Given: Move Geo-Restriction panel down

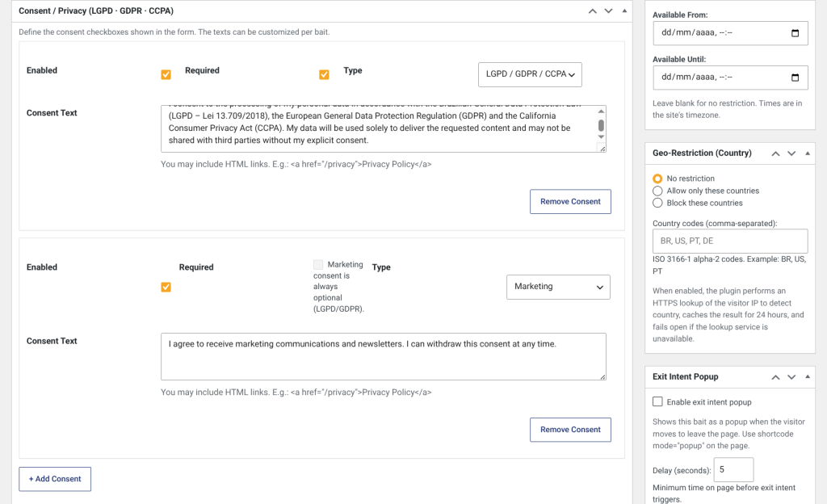Looking at the screenshot, I should [x=791, y=153].
